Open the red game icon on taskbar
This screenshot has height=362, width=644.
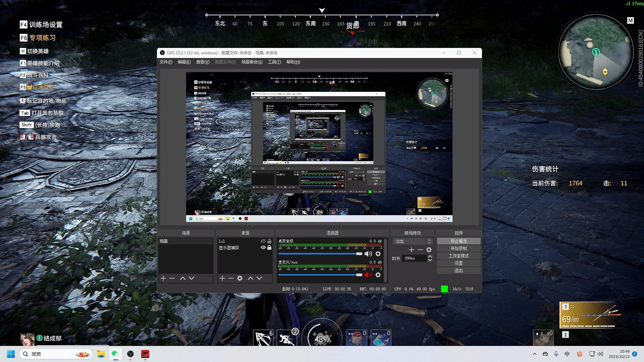tap(145, 354)
